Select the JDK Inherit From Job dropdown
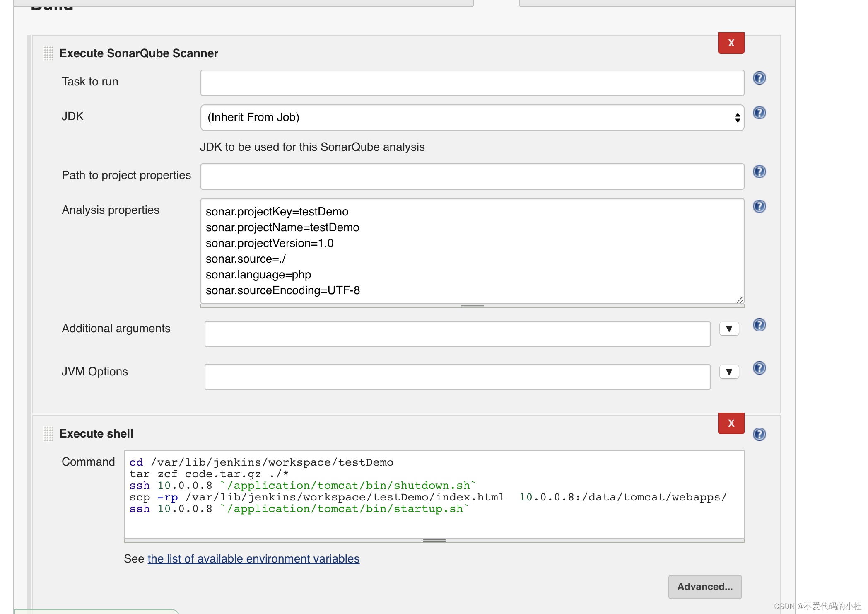 pos(472,118)
